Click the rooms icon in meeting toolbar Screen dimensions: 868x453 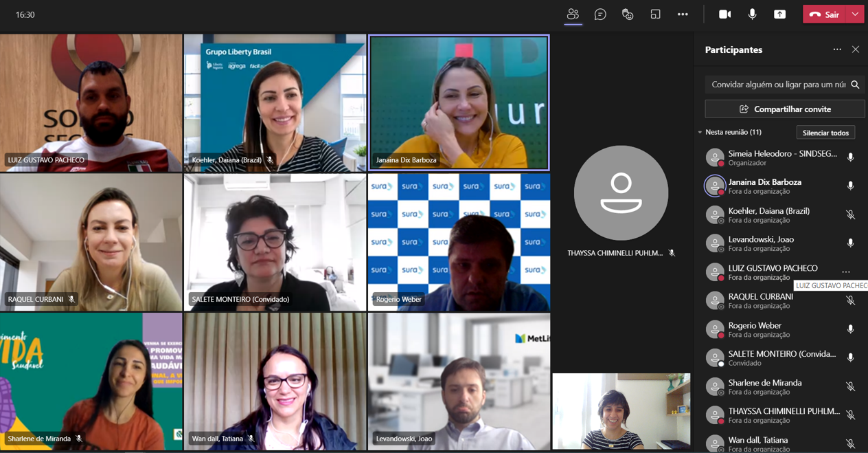[x=655, y=14]
